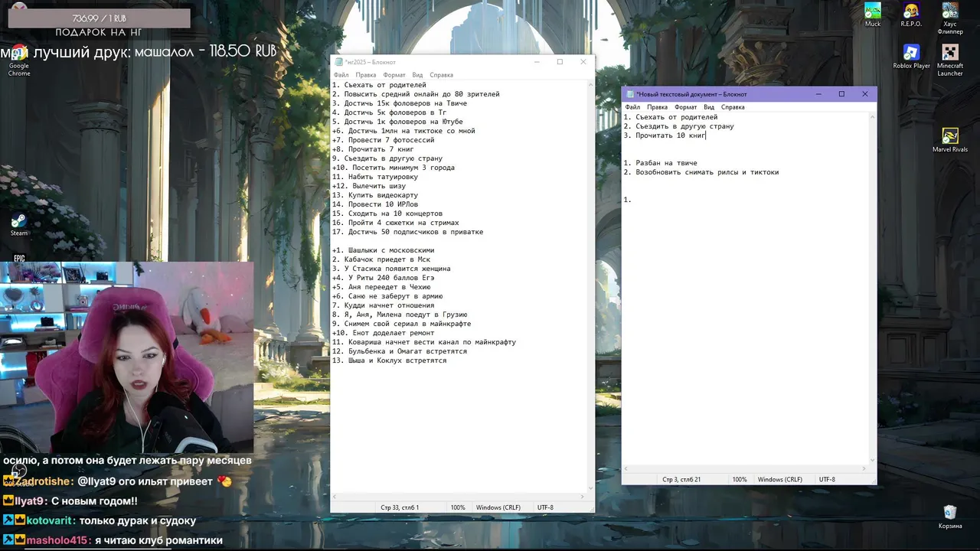Viewport: 980px width, 551px height.
Task: Click 'Стр 3, стлб 21' in the status bar
Action: [x=681, y=479]
